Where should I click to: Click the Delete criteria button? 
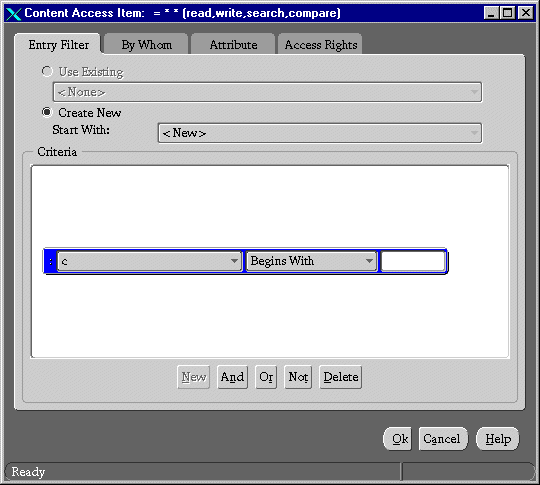[x=341, y=377]
